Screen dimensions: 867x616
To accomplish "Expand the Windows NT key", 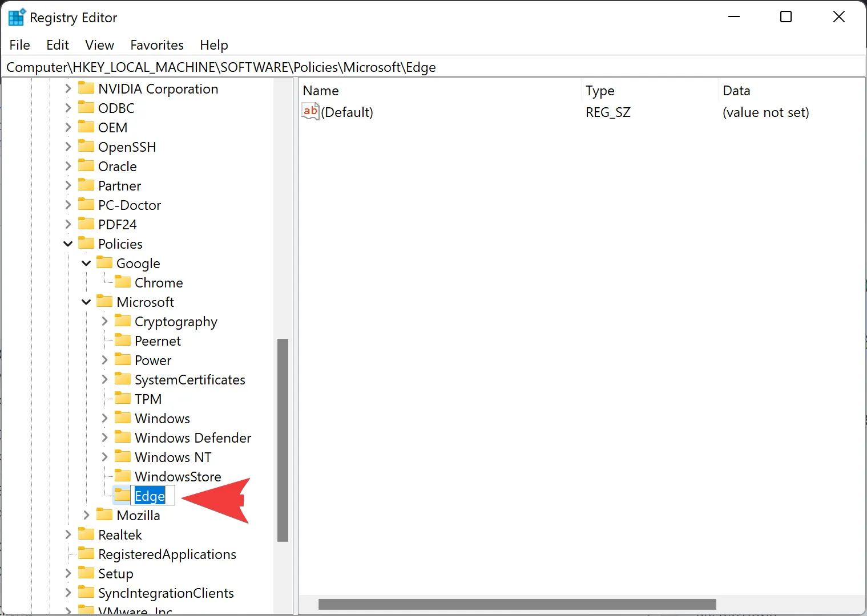I will point(104,457).
